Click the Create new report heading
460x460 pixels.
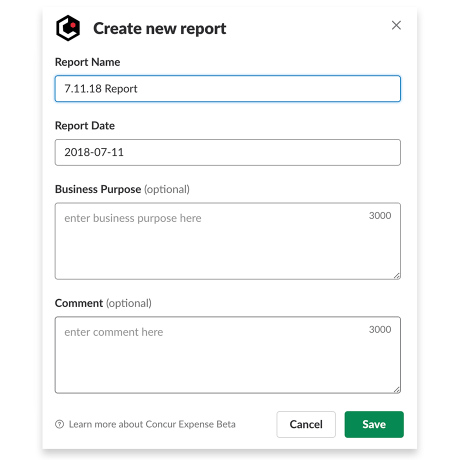[x=160, y=29]
